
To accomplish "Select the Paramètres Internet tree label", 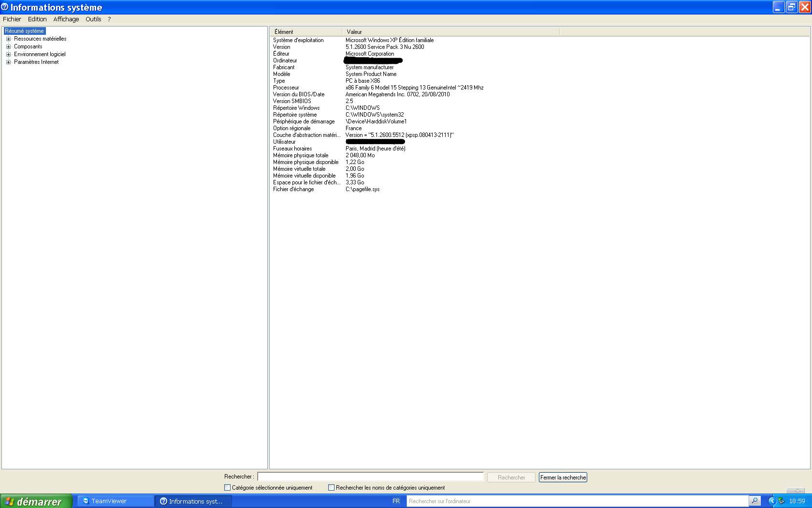I will [x=36, y=62].
